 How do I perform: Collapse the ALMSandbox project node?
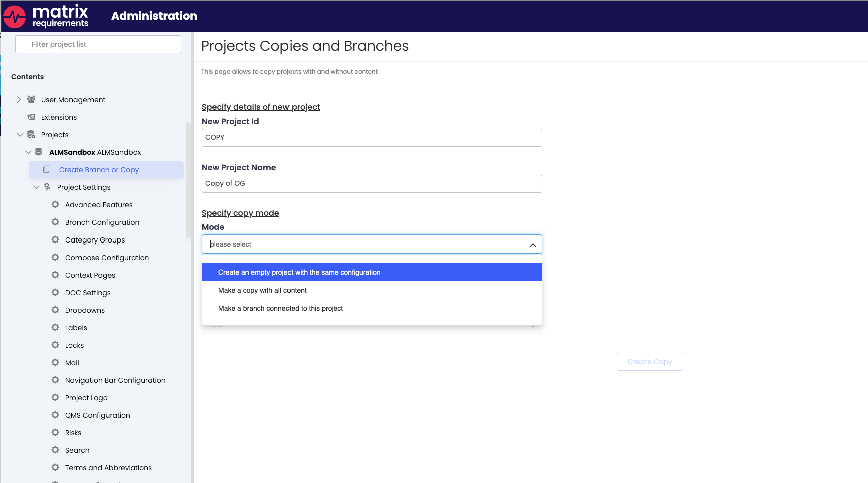(x=28, y=152)
